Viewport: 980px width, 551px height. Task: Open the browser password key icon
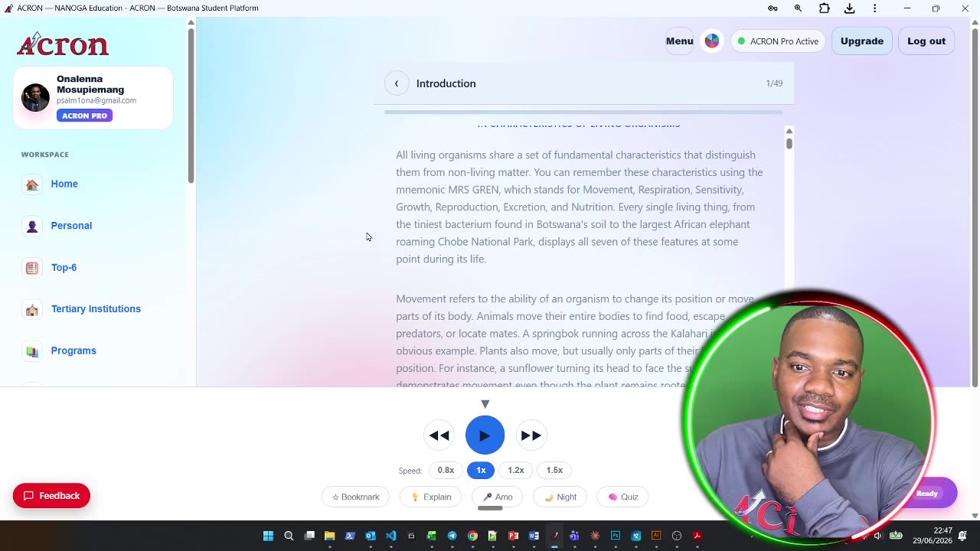pyautogui.click(x=773, y=8)
